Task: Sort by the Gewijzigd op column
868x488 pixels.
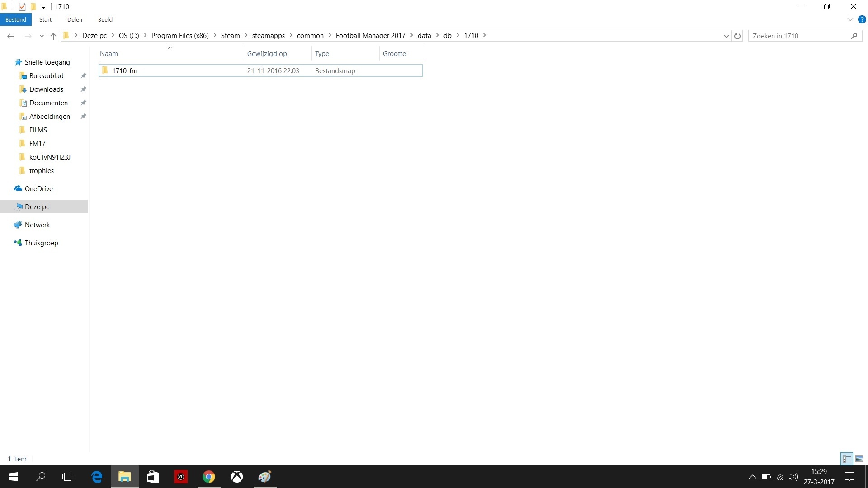Action: 267,53
